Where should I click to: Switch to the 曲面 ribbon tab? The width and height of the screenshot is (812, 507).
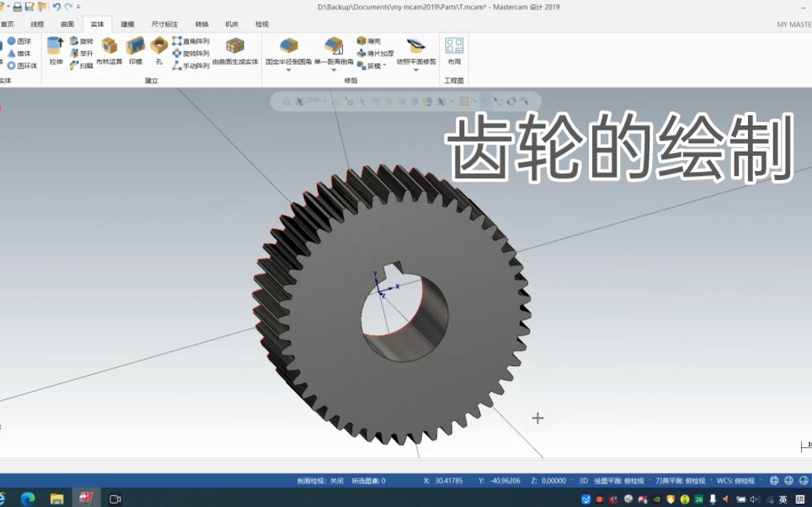pos(67,24)
